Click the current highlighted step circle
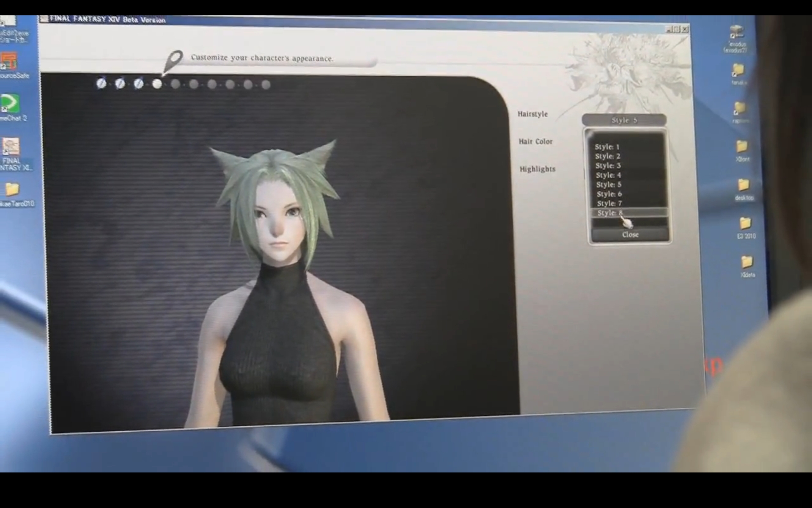This screenshot has width=812, height=508. click(x=157, y=84)
